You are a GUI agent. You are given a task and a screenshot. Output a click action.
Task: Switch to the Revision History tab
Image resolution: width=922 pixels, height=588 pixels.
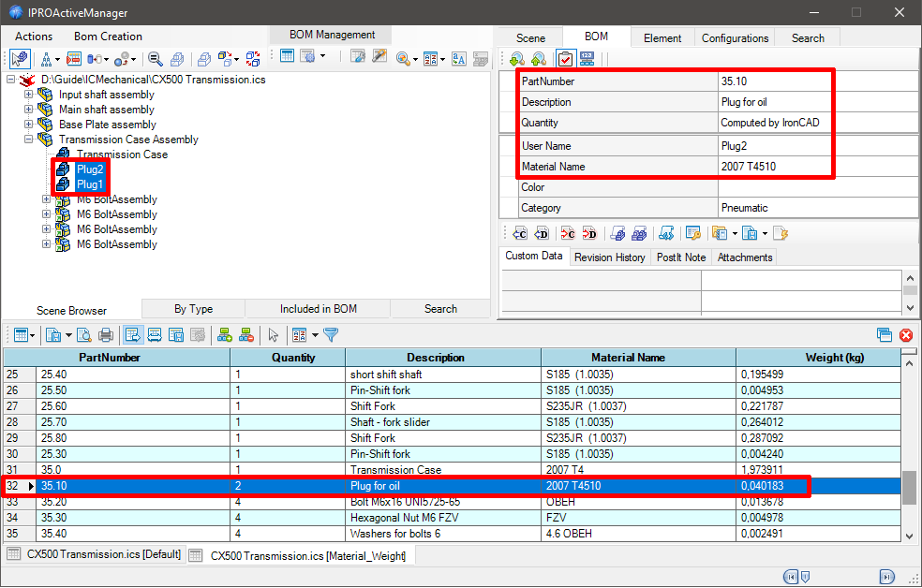pyautogui.click(x=609, y=257)
